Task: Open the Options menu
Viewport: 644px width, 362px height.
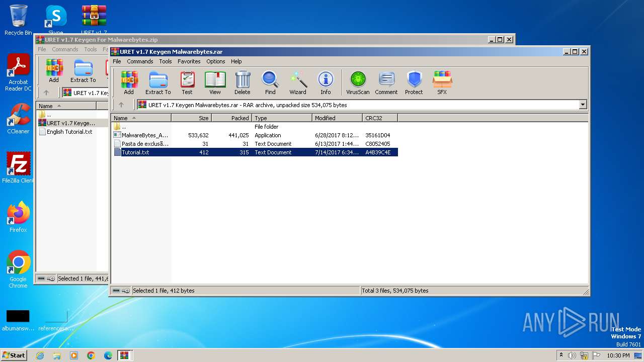Action: (216, 61)
